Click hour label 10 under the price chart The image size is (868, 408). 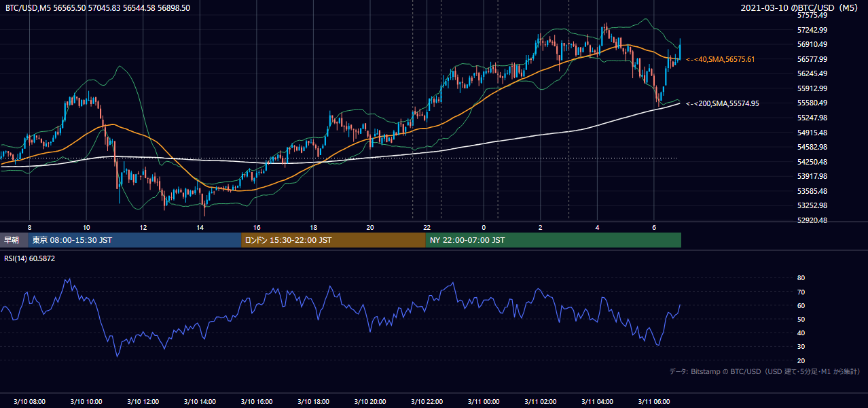(86, 227)
